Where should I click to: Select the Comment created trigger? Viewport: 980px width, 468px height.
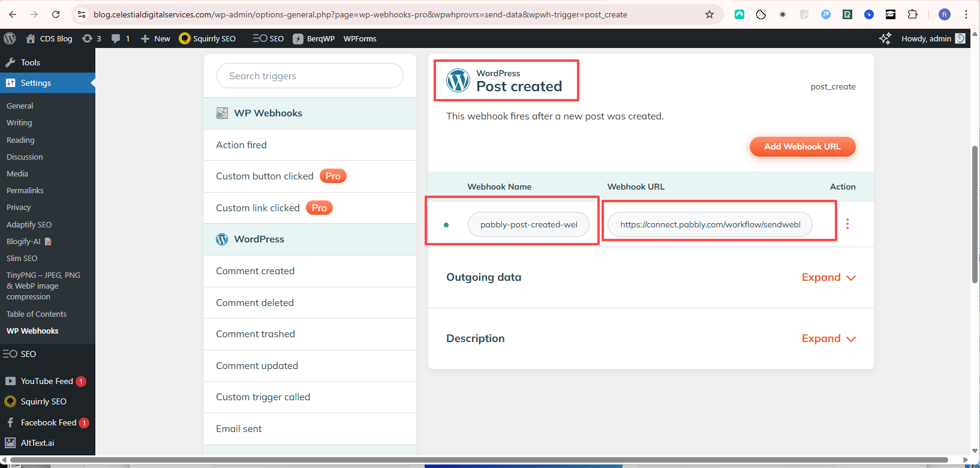coord(310,271)
